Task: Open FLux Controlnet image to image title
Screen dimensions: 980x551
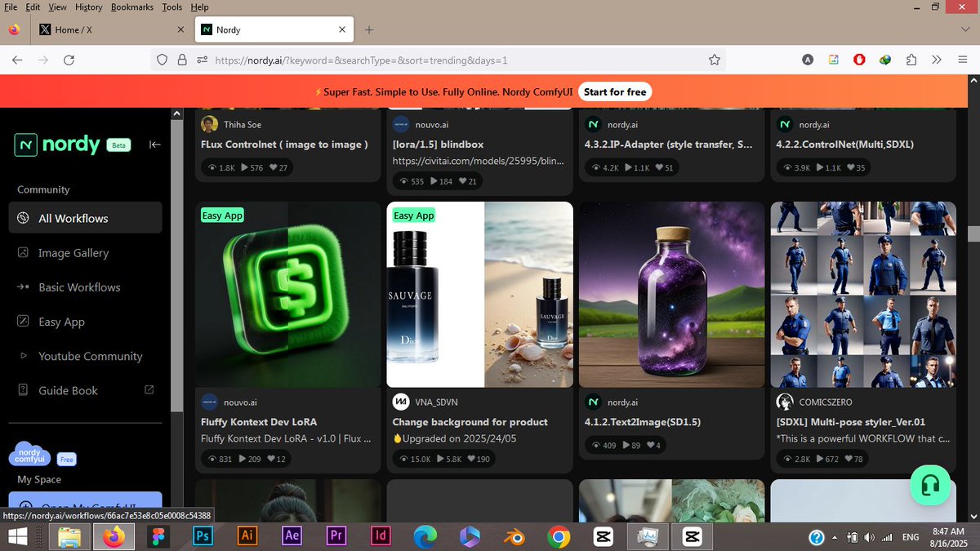Action: (x=284, y=144)
